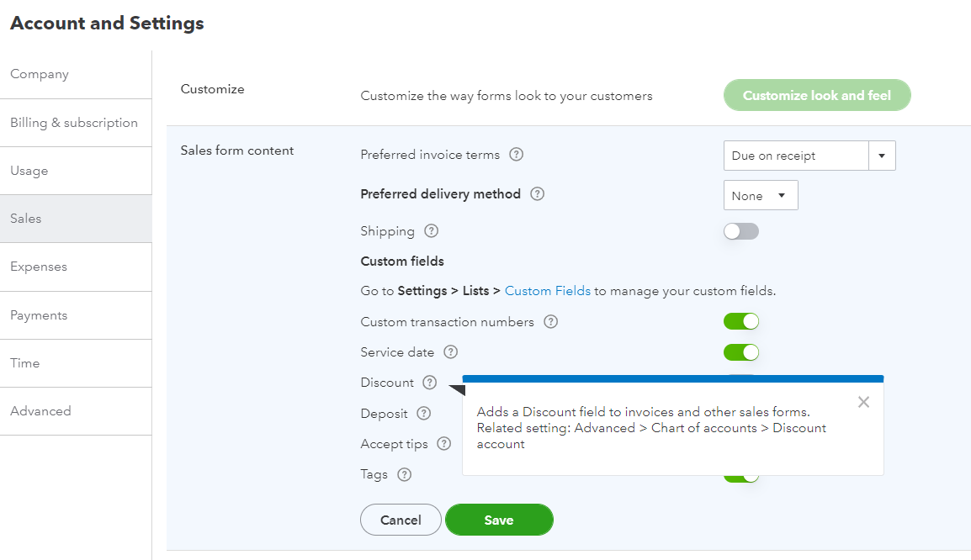Turn off Custom transaction numbers toggle
The image size is (971, 560).
coord(740,322)
